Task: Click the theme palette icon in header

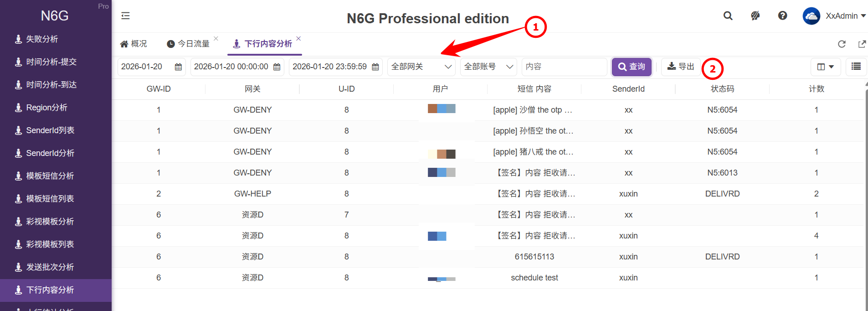Action: pos(755,16)
